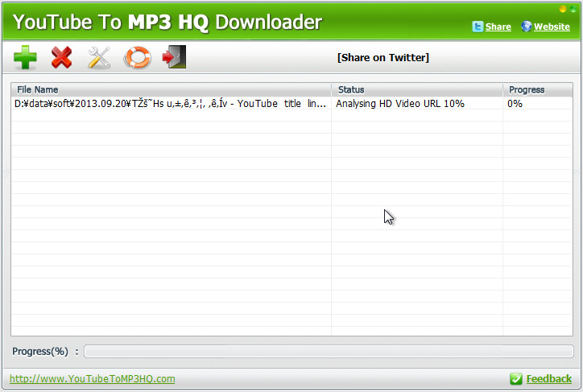Click the green checkmark icon beside Feedback
Screen dimensions: 583x392
pos(516,378)
